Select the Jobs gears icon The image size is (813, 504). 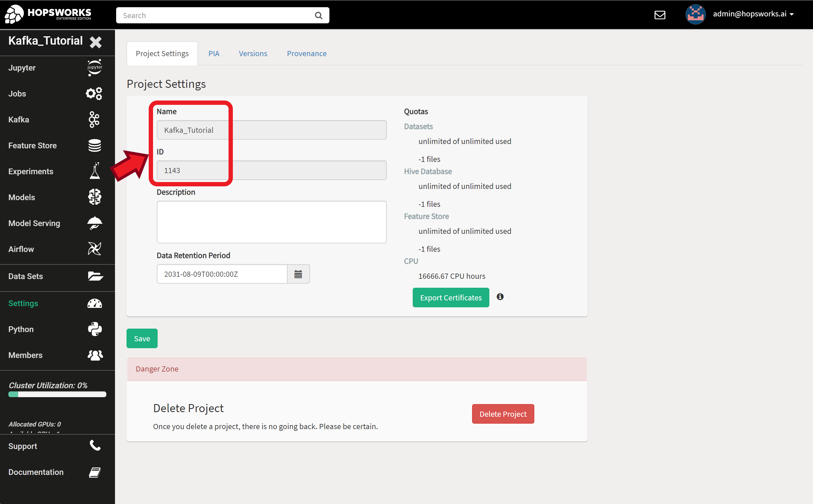point(94,93)
